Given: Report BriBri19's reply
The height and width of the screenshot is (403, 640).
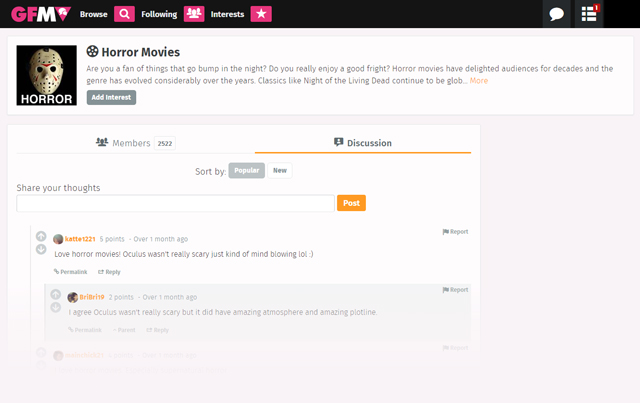Looking at the screenshot, I should point(455,289).
